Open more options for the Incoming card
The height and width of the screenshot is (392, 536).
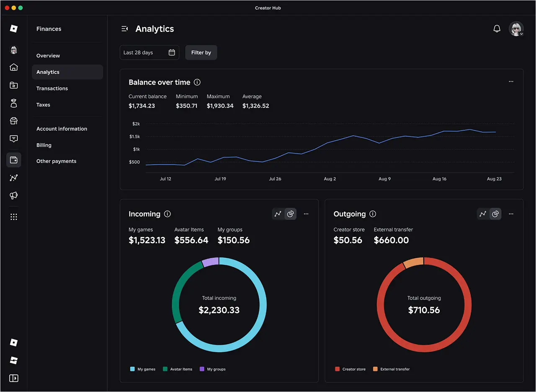[x=306, y=214]
